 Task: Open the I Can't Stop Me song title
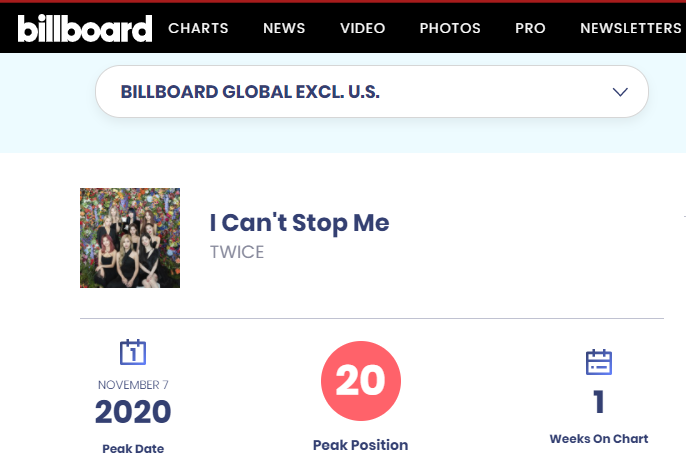[x=299, y=223]
